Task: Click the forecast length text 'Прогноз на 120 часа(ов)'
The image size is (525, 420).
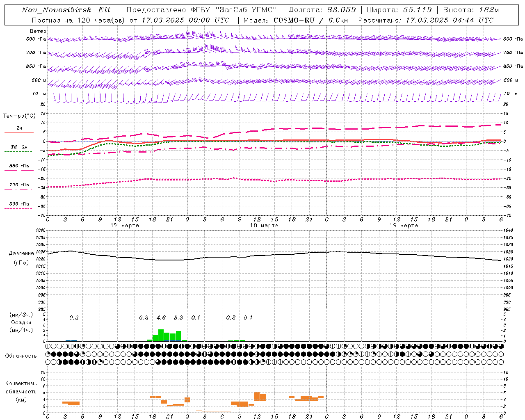Action: (x=78, y=20)
